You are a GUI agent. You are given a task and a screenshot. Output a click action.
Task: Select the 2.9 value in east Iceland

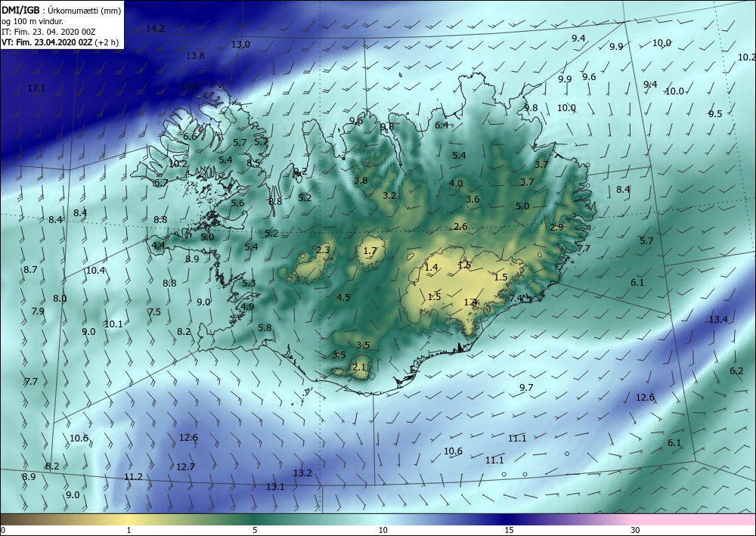557,227
